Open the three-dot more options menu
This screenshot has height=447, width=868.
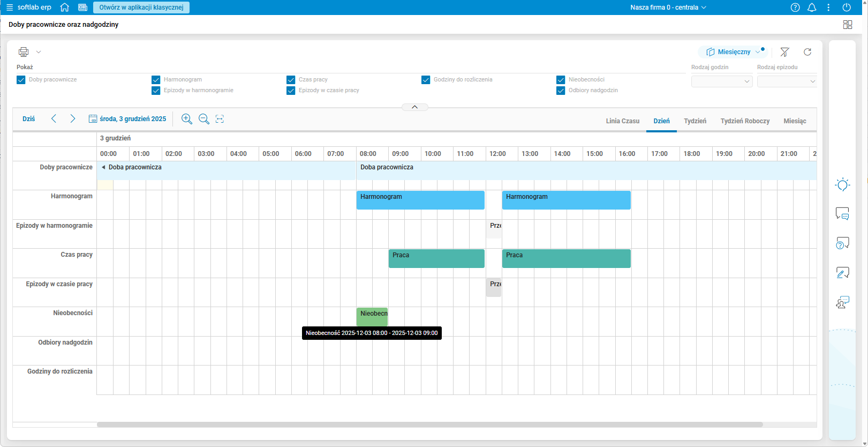[x=828, y=8]
